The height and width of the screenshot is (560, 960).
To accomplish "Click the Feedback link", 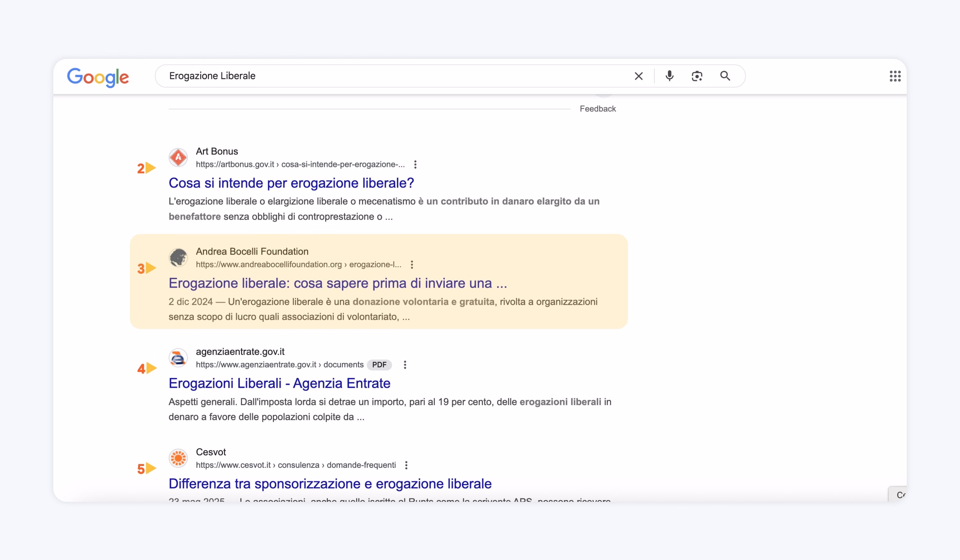I will (597, 109).
